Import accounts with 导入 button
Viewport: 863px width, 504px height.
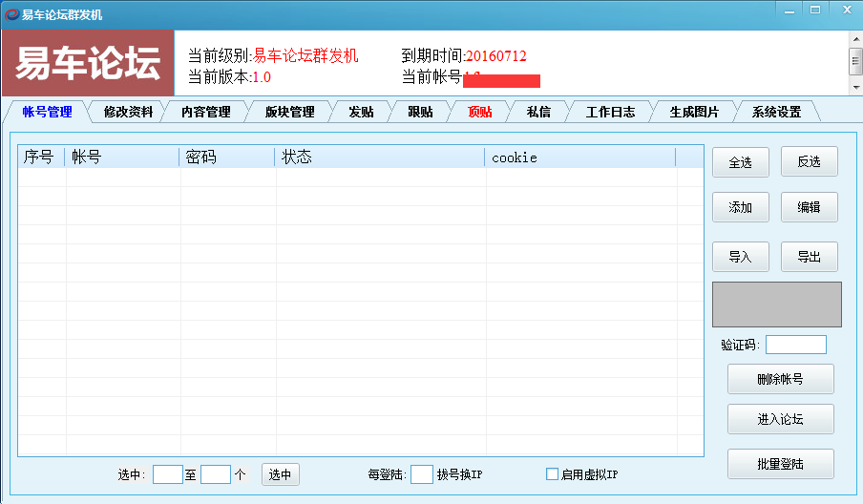740,257
